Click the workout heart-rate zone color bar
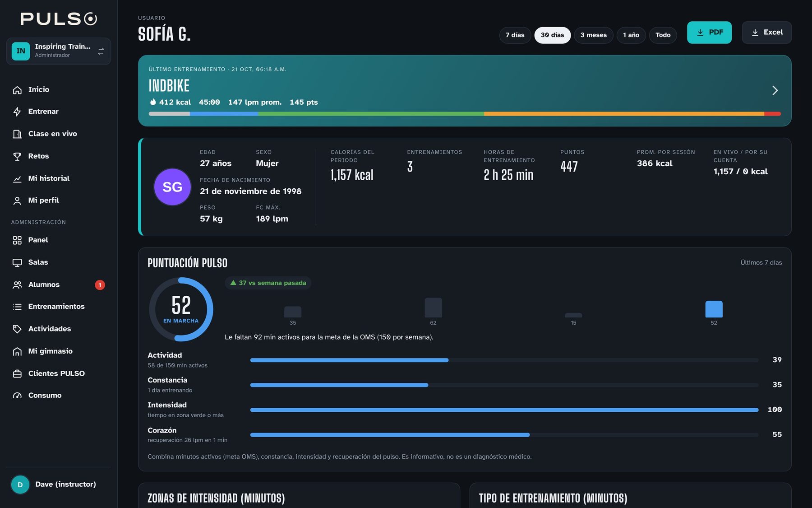Viewport: 812px width, 508px height. point(465,114)
